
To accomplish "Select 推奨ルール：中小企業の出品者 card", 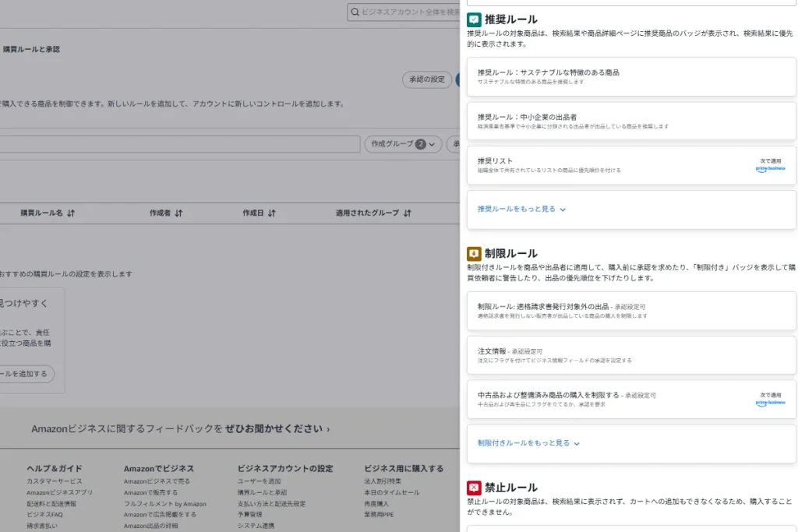I will [x=631, y=121].
